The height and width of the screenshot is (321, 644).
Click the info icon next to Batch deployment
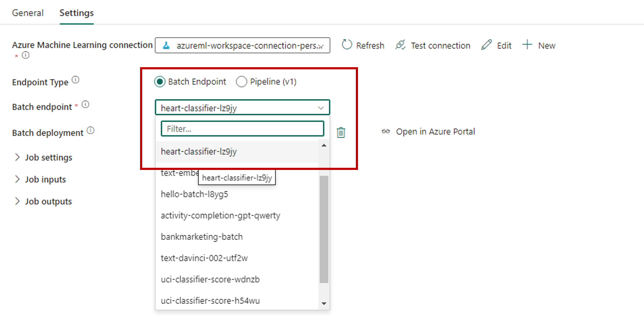tap(91, 131)
